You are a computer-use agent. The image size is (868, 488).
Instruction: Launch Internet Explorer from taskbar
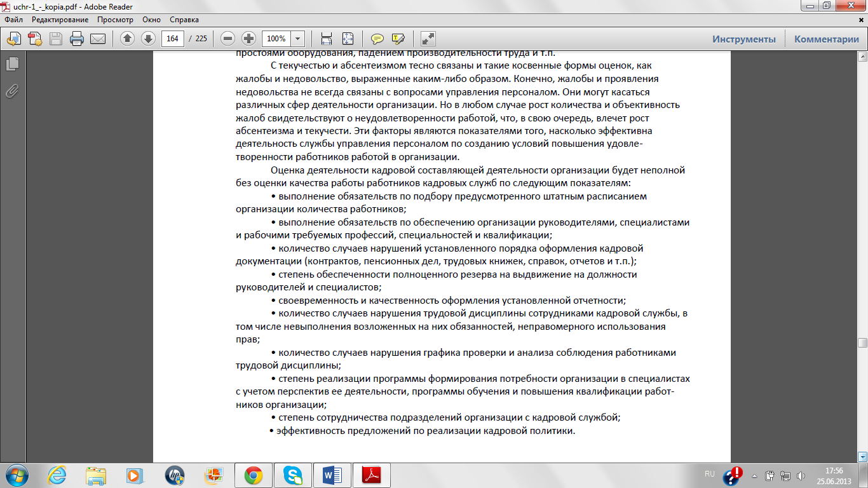click(x=57, y=475)
